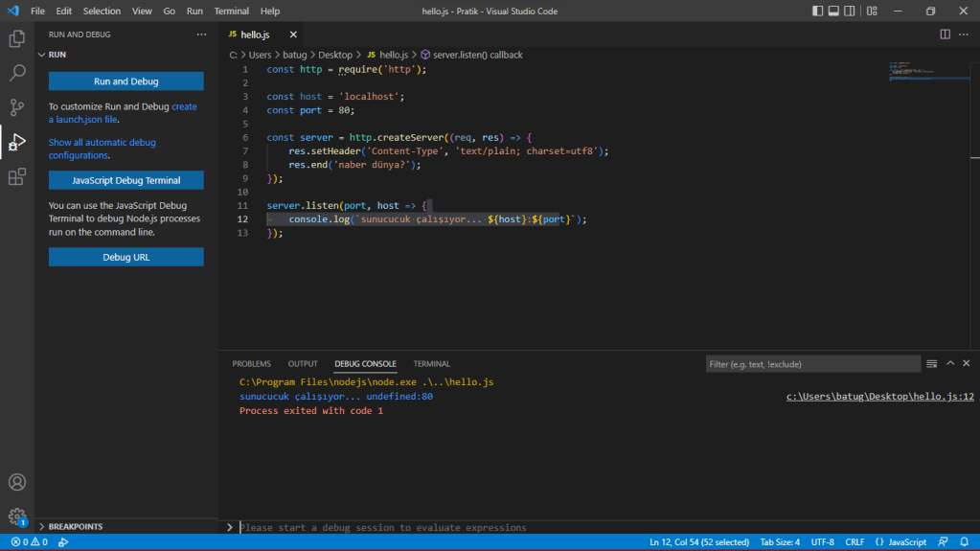Viewport: 980px width, 551px height.
Task: Open the Terminal menu in menu bar
Action: pos(231,11)
